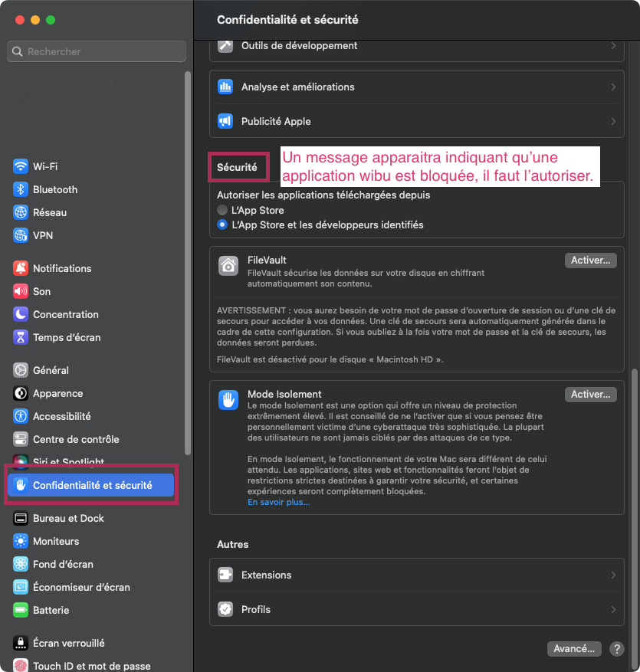This screenshot has height=672, width=640.
Task: Click the help question mark button
Action: 617,649
